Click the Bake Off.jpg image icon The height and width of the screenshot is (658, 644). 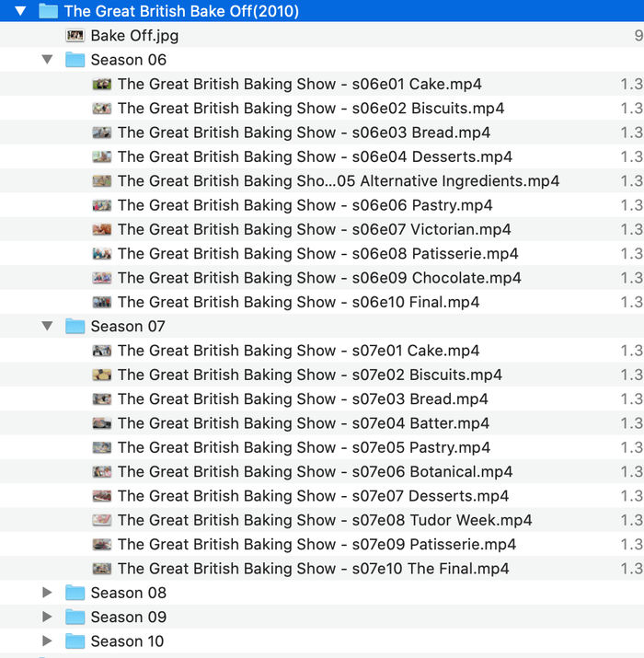75,36
